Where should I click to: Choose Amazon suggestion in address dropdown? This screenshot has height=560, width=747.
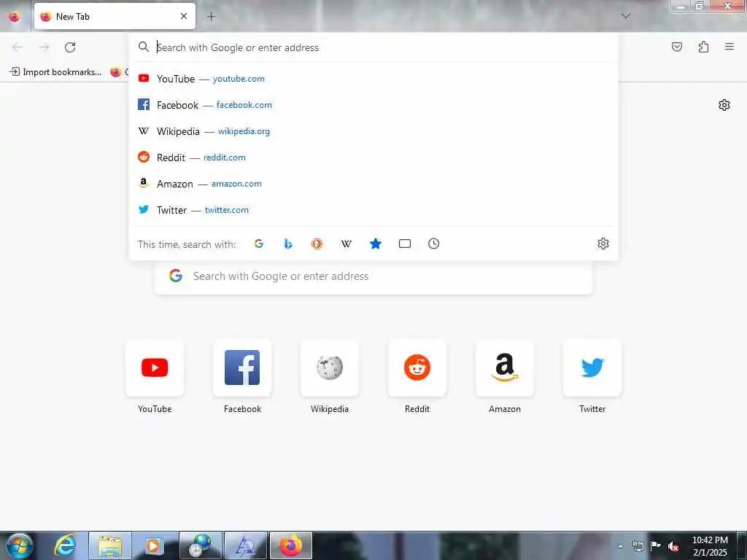pyautogui.click(x=373, y=183)
